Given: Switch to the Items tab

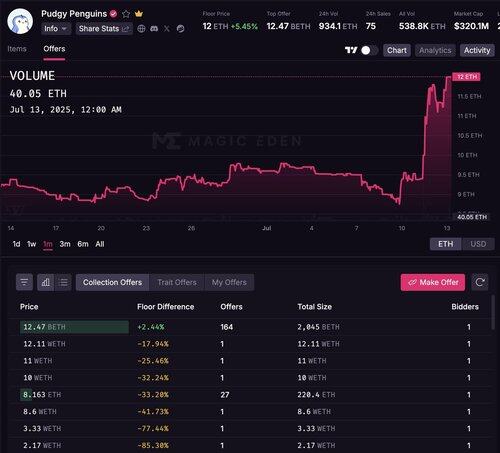Looking at the screenshot, I should click(x=17, y=49).
